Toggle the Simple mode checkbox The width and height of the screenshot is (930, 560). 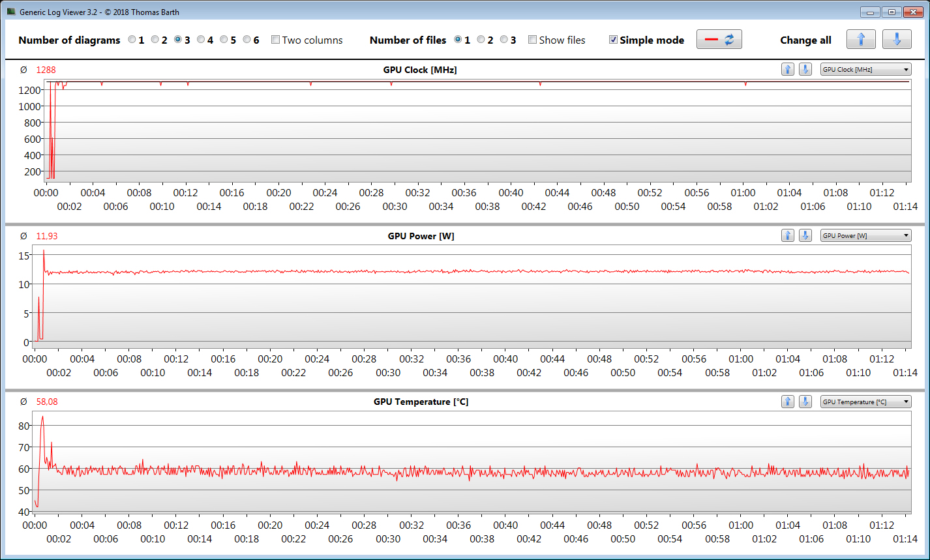pyautogui.click(x=613, y=40)
